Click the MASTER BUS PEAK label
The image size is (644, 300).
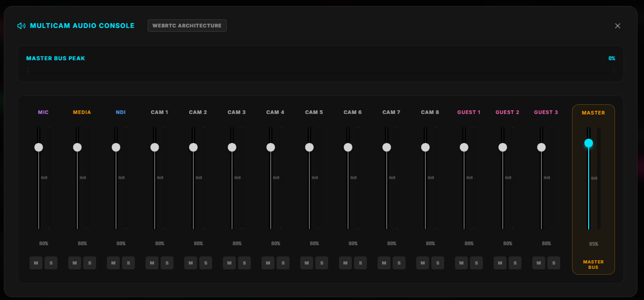pyautogui.click(x=56, y=59)
